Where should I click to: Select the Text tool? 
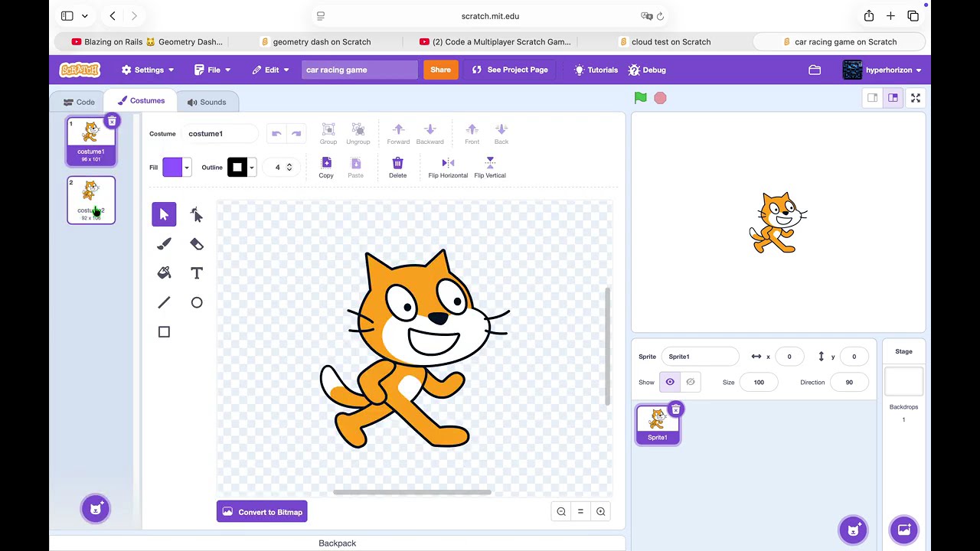point(197,273)
